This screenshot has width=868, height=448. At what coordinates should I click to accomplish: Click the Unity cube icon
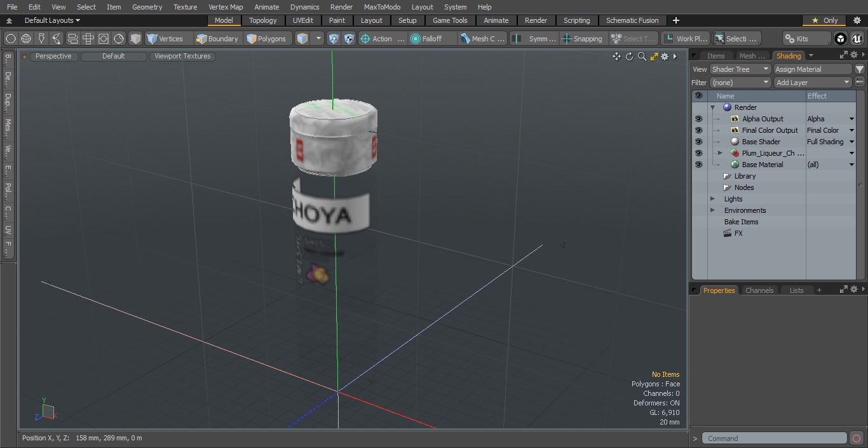pos(841,39)
